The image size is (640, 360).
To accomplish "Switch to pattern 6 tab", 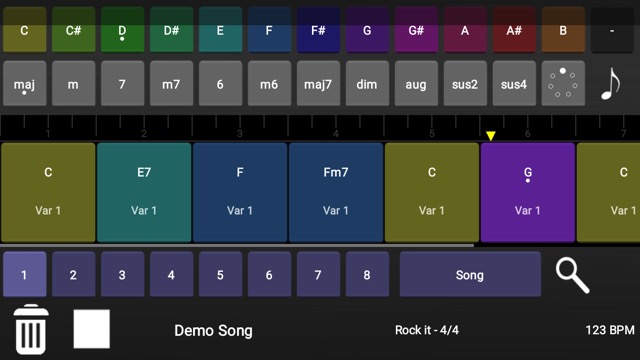I will 269,274.
